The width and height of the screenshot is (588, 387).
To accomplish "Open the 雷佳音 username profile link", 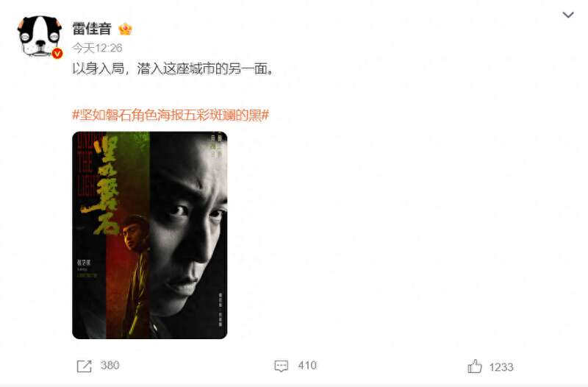I will click(91, 29).
